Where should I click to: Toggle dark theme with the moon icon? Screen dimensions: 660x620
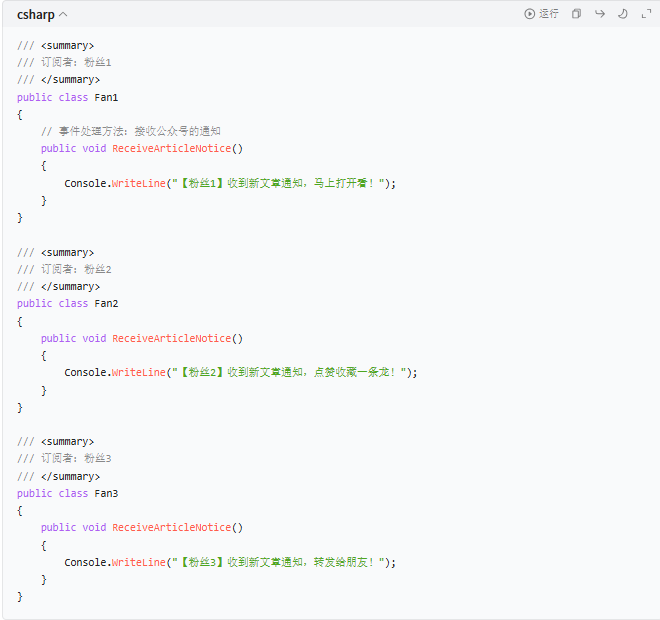622,14
